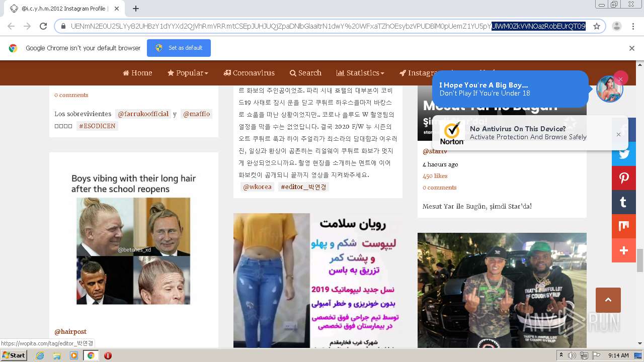The height and width of the screenshot is (362, 644).
Task: Open Opera red taskbar icon
Action: click(x=108, y=355)
